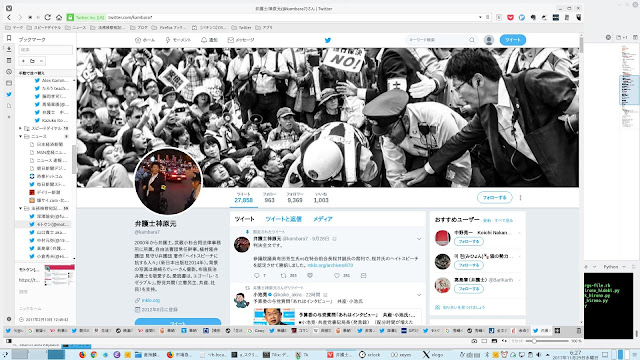The width and height of the screenshot is (640, 360).
Task: Open panel settings gear at sidebar bottom
Action: tap(9, 319)
